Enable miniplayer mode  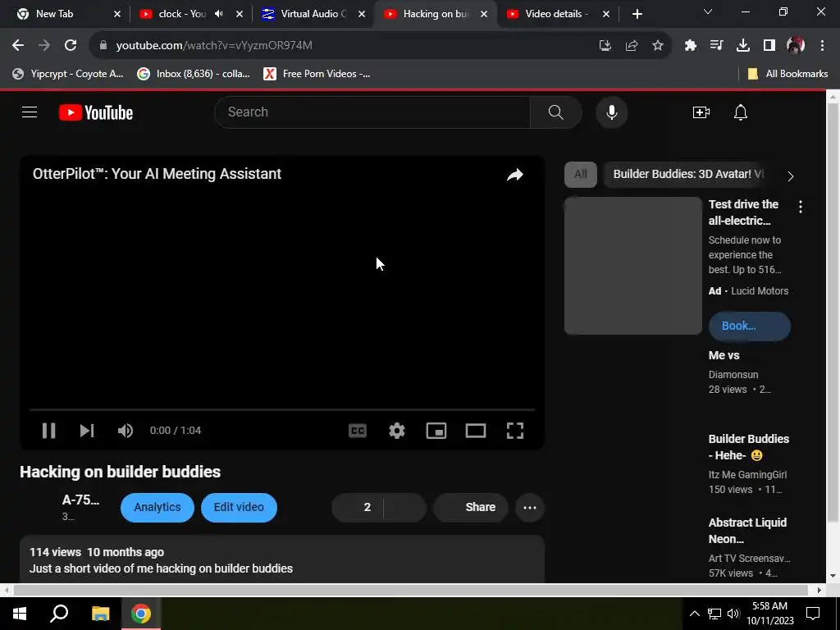coord(436,430)
